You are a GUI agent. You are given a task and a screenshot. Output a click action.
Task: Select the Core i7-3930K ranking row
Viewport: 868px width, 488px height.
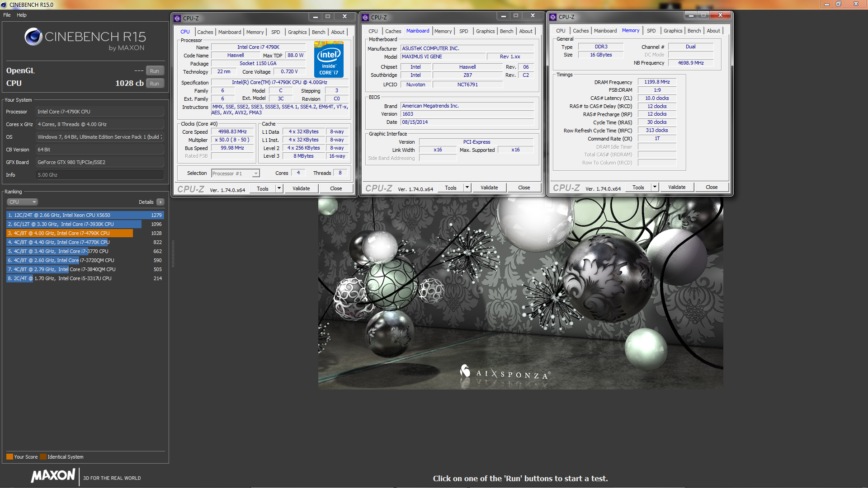pos(85,224)
